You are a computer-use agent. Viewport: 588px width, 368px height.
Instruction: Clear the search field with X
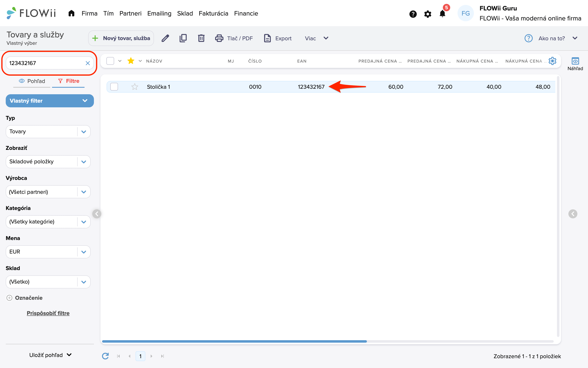point(88,63)
